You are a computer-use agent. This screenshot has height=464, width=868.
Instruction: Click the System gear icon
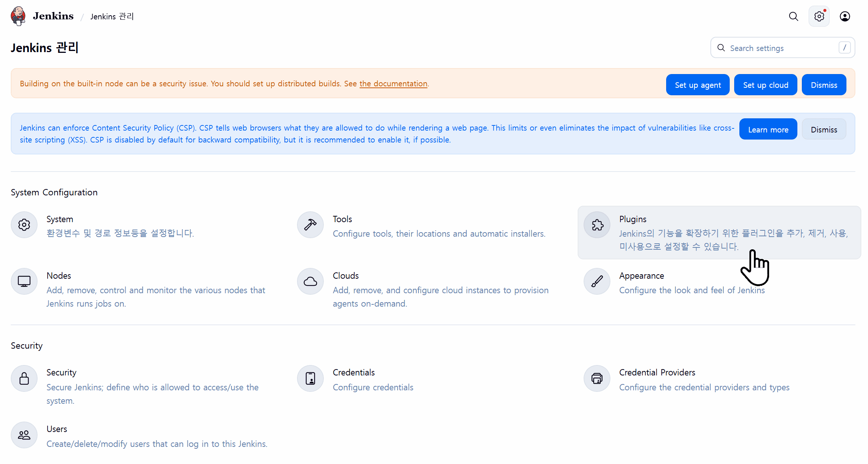coord(24,225)
